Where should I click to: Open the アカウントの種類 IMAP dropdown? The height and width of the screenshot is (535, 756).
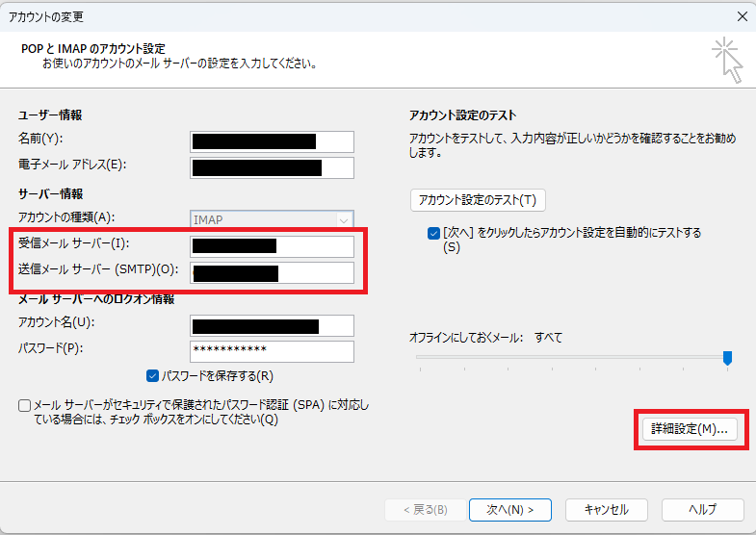[x=272, y=219]
